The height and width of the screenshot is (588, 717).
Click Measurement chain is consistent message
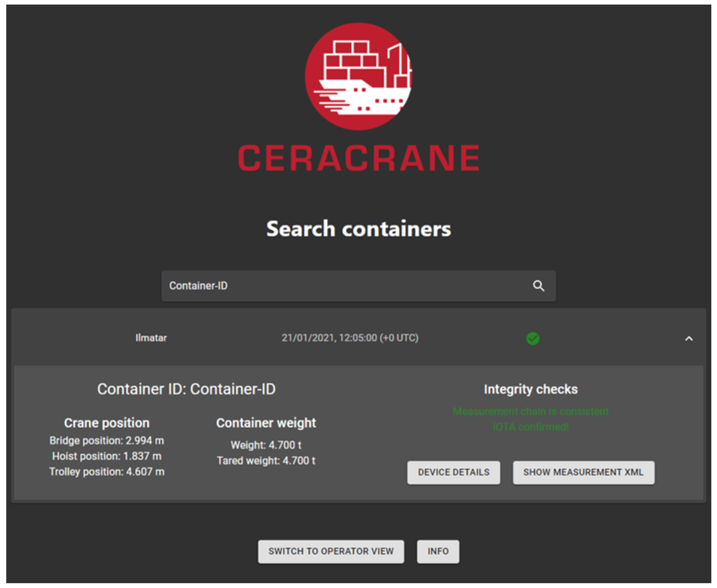[530, 412]
